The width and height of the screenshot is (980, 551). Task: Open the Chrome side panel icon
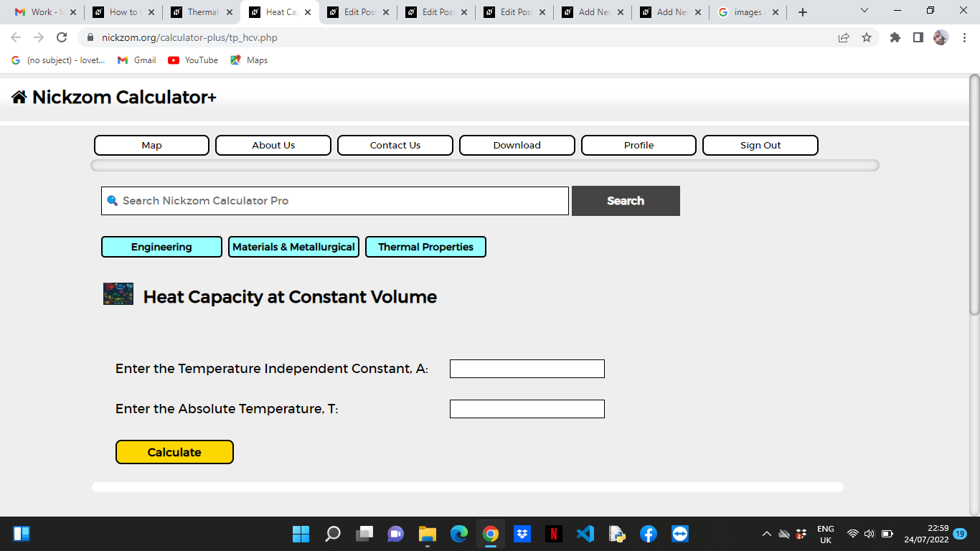pos(918,37)
